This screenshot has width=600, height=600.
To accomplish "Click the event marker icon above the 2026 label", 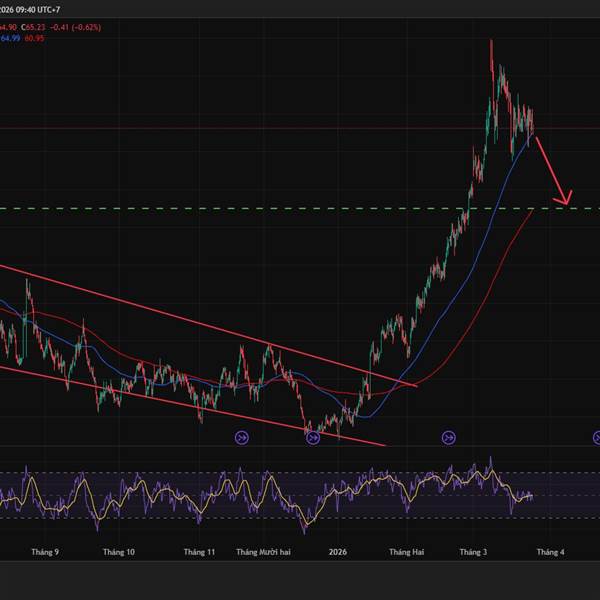I will pos(313,437).
